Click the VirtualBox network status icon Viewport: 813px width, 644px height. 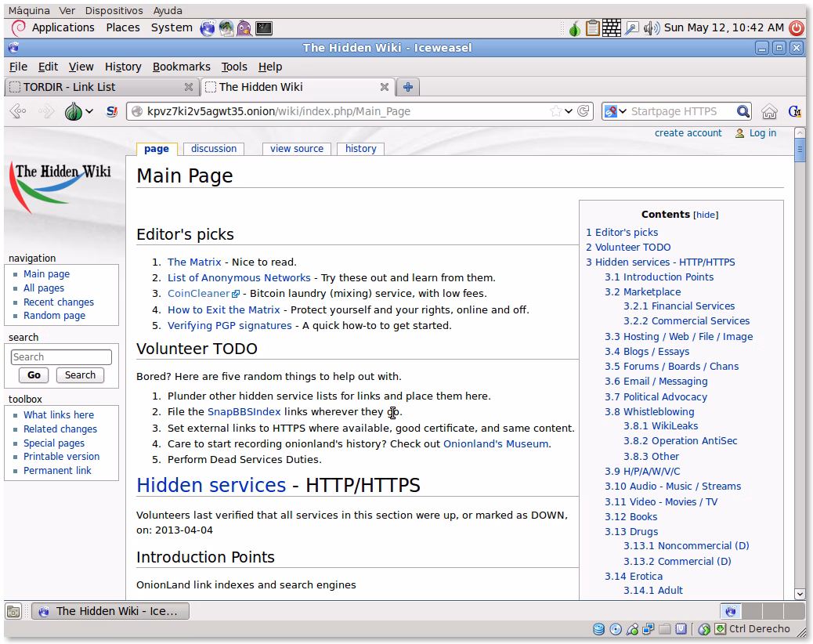pyautogui.click(x=648, y=629)
